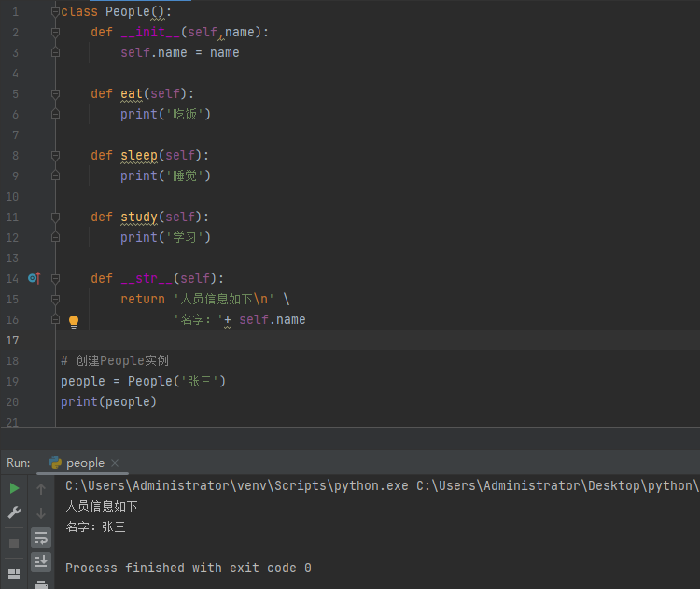Click the return keyword on line 15
The height and width of the screenshot is (589, 700).
click(x=143, y=300)
